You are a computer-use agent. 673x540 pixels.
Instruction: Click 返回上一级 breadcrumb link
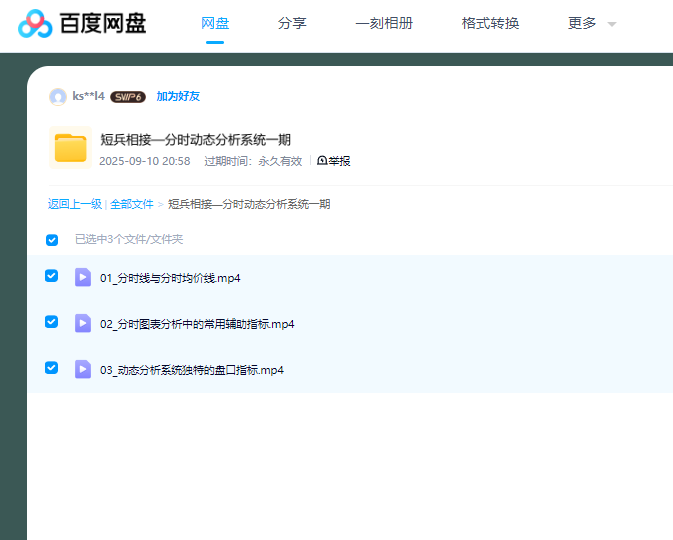[x=74, y=204]
